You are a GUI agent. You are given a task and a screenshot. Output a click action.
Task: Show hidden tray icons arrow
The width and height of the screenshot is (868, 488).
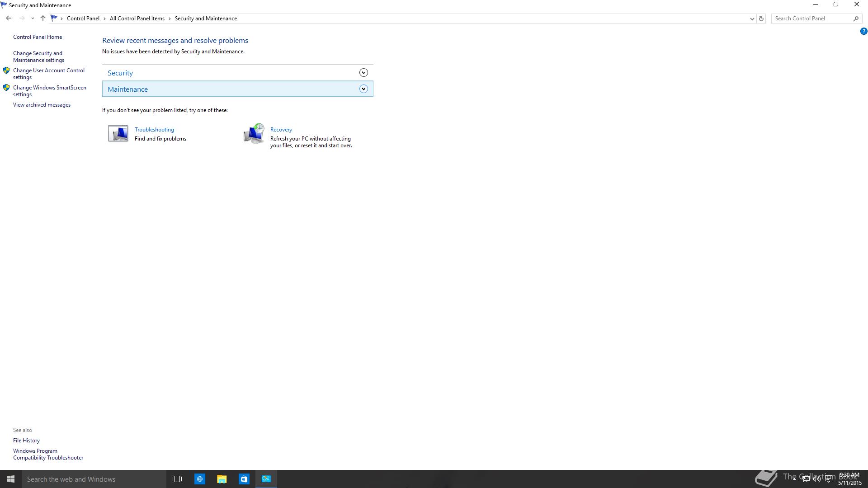(794, 479)
